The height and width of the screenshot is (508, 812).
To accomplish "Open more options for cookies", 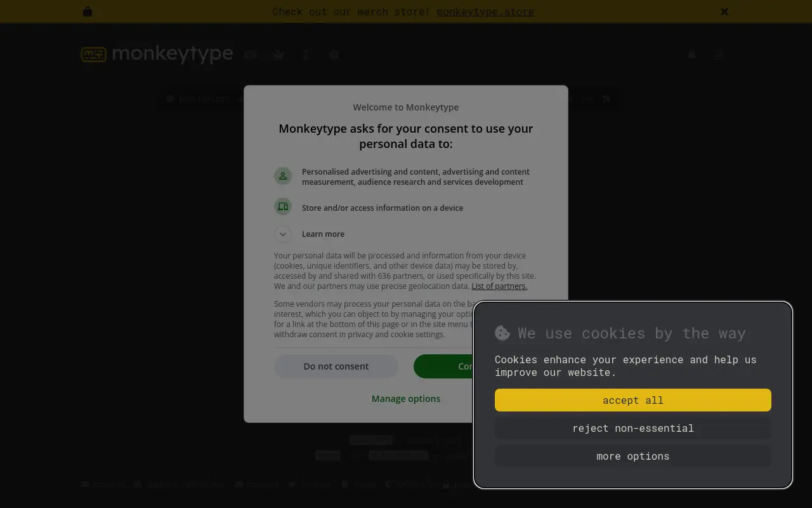I will 633,456.
